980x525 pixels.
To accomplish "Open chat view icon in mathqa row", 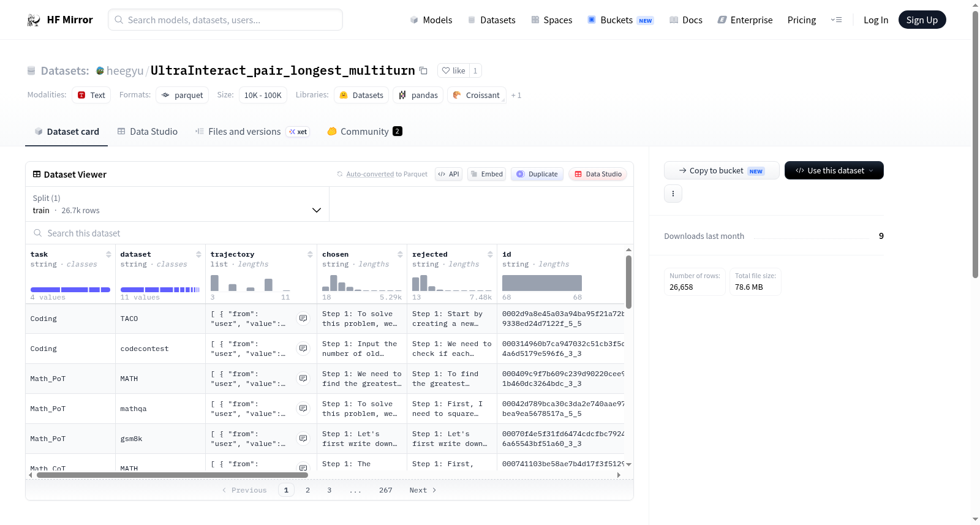I will tap(303, 409).
